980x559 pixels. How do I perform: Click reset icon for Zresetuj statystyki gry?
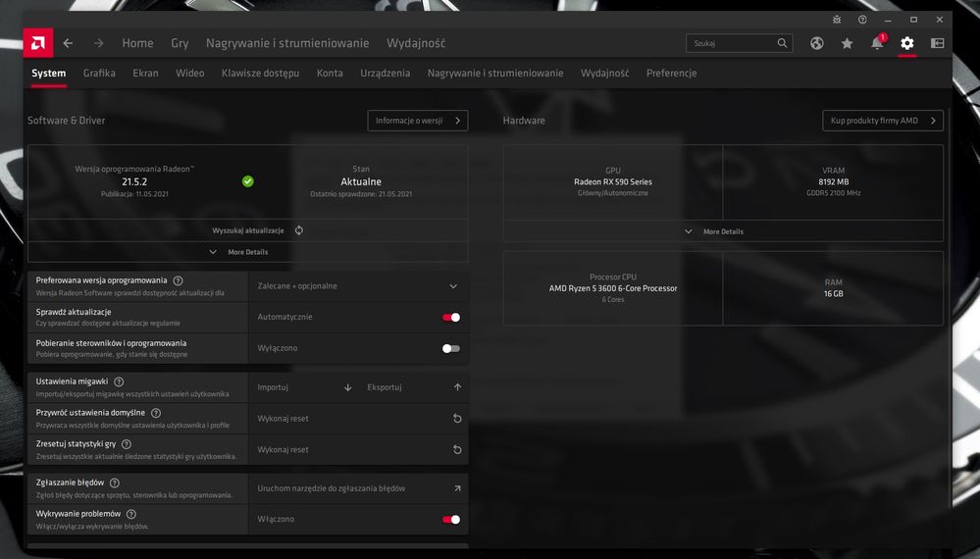point(457,450)
